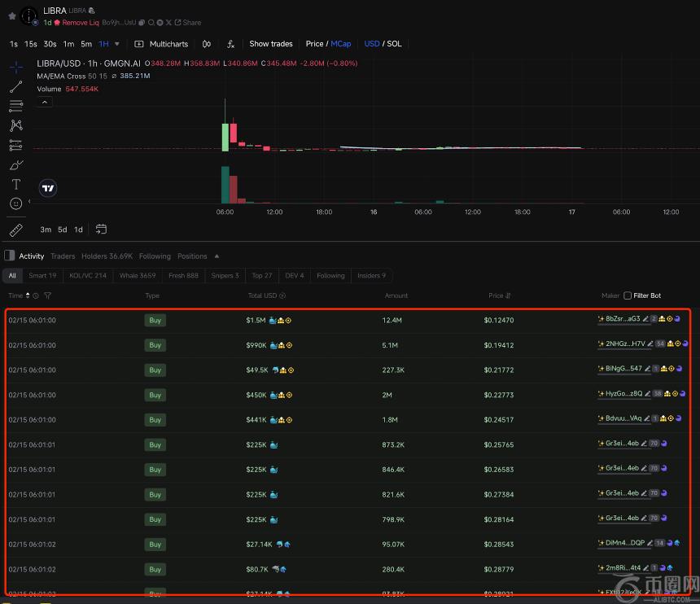Collapse the indicator legend chevron
The width and height of the screenshot is (700, 604).
pyautogui.click(x=45, y=102)
